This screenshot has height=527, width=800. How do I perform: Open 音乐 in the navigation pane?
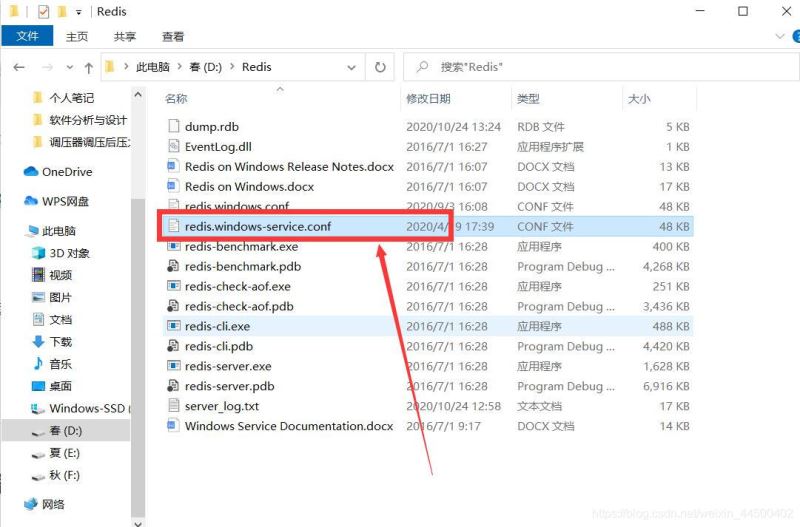[60, 364]
